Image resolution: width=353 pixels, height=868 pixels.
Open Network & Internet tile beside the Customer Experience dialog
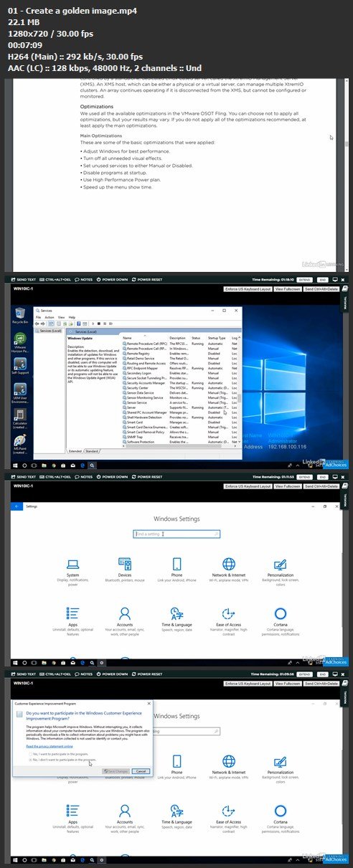228,766
